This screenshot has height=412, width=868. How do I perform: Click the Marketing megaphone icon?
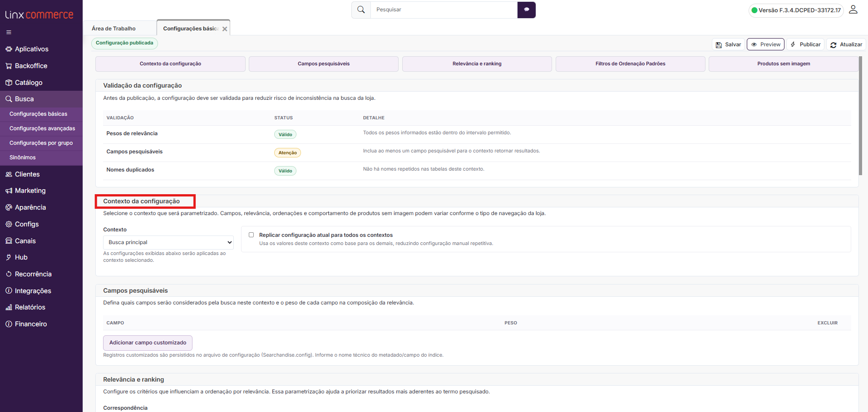pyautogui.click(x=9, y=191)
